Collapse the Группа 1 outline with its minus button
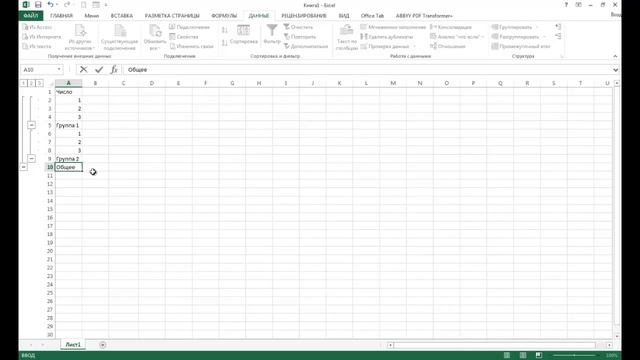Screen dimensions: 640x360 tap(31, 125)
